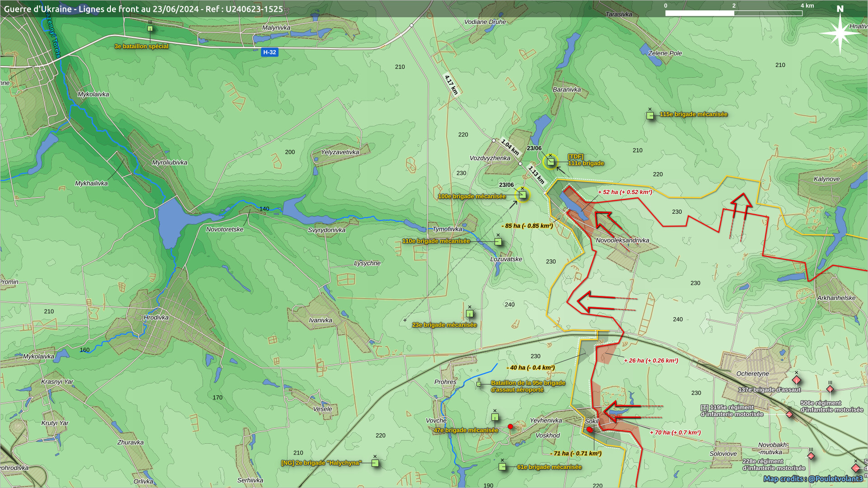Click the red dot near Sokil
Viewport: 868px width, 488px height.
[x=590, y=430]
